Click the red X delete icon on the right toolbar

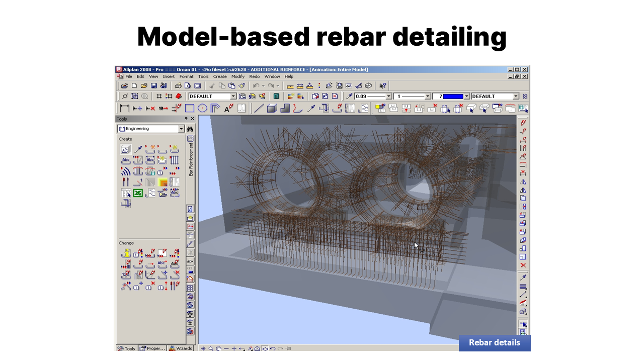coord(523,265)
